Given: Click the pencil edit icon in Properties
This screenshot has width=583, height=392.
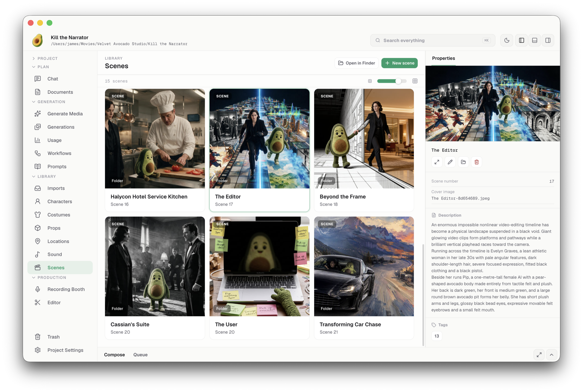Looking at the screenshot, I should coord(450,162).
